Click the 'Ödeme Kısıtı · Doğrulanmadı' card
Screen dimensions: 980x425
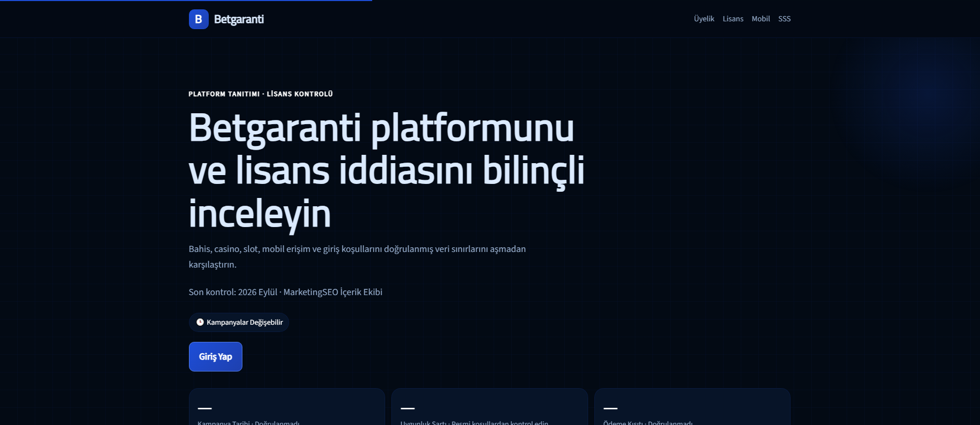click(x=692, y=407)
